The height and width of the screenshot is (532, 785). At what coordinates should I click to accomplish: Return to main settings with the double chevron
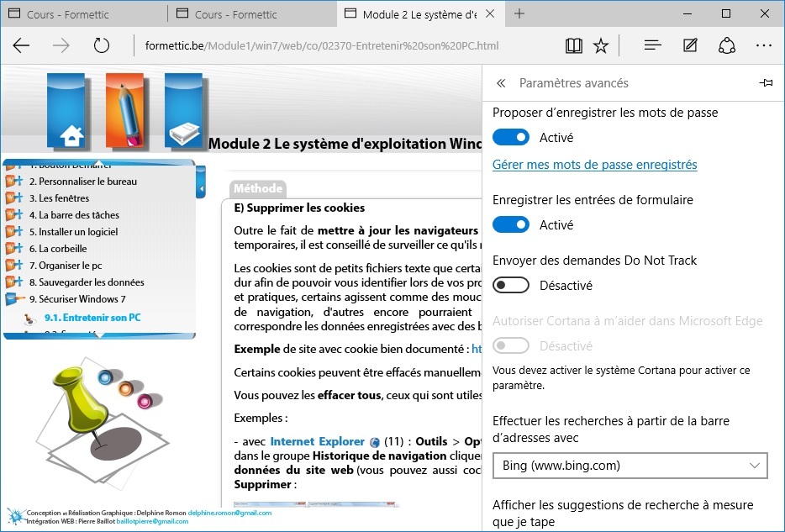(x=501, y=83)
